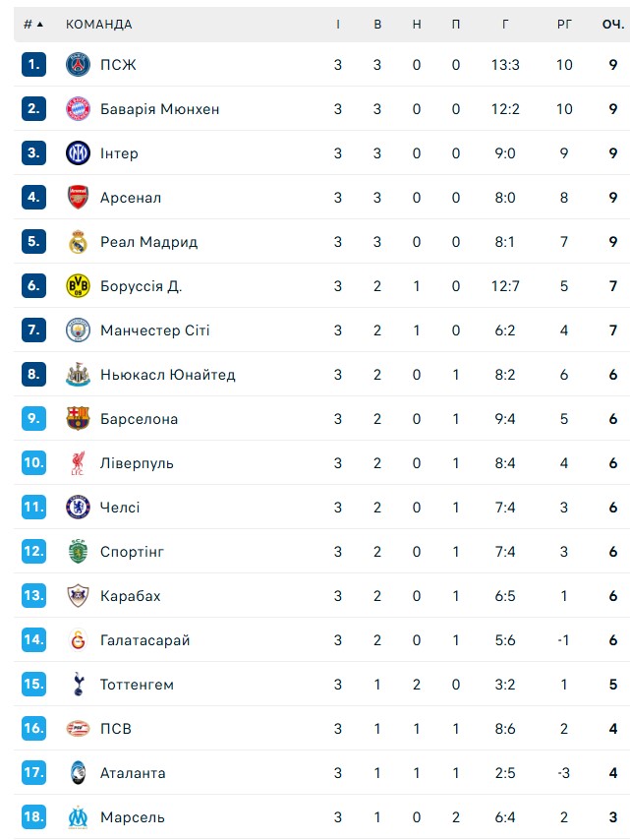Sort standings by РГ goal difference
This screenshot has height=840, width=630.
pyautogui.click(x=564, y=24)
